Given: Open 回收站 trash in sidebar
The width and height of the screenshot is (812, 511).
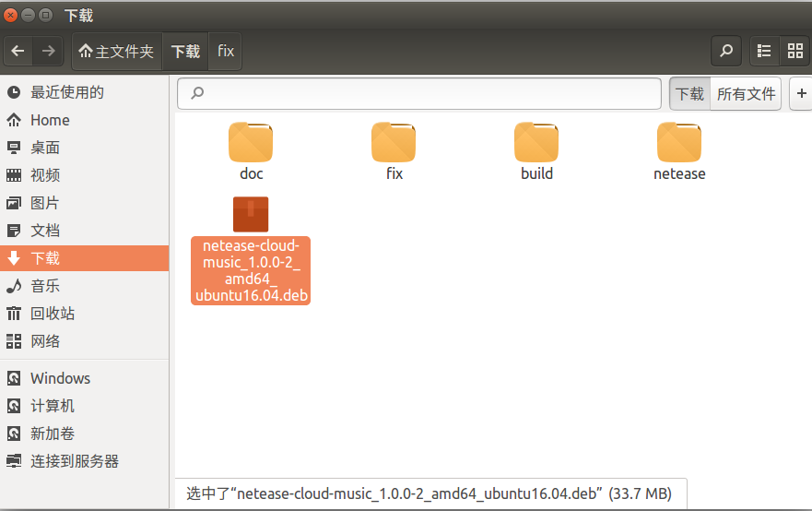Looking at the screenshot, I should tap(85, 313).
